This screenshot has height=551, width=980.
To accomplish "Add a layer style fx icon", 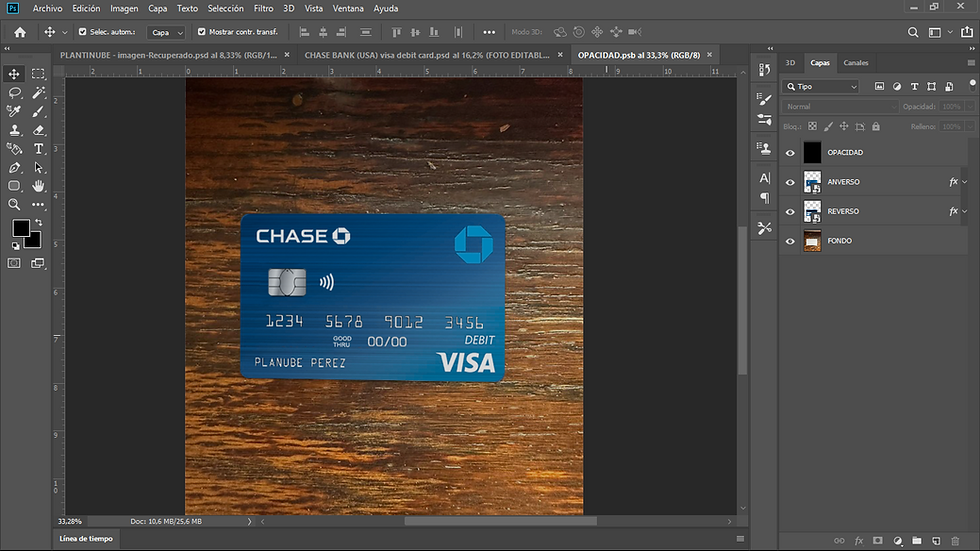I will tap(859, 540).
